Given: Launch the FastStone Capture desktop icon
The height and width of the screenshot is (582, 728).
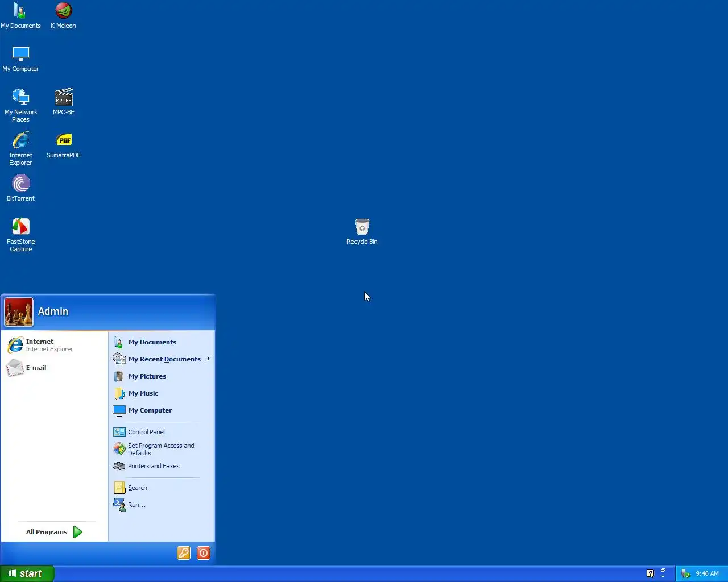Looking at the screenshot, I should point(20,235).
